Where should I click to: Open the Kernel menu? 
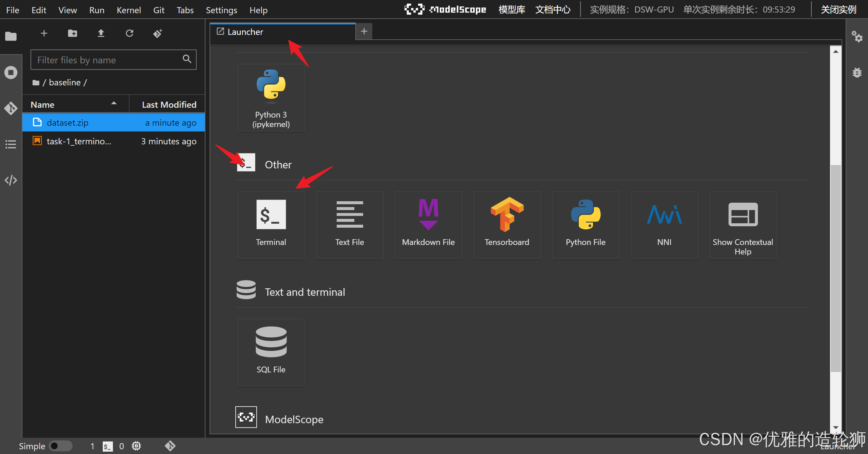coord(129,10)
